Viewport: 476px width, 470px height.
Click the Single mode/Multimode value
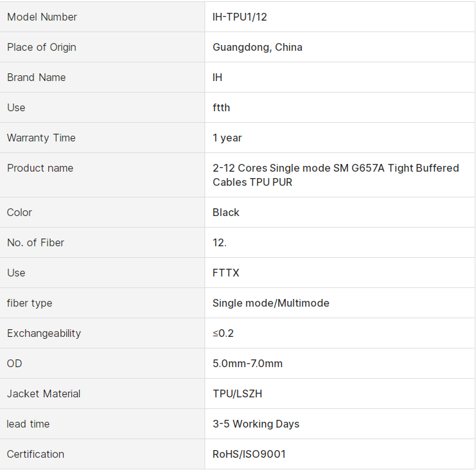(x=271, y=303)
